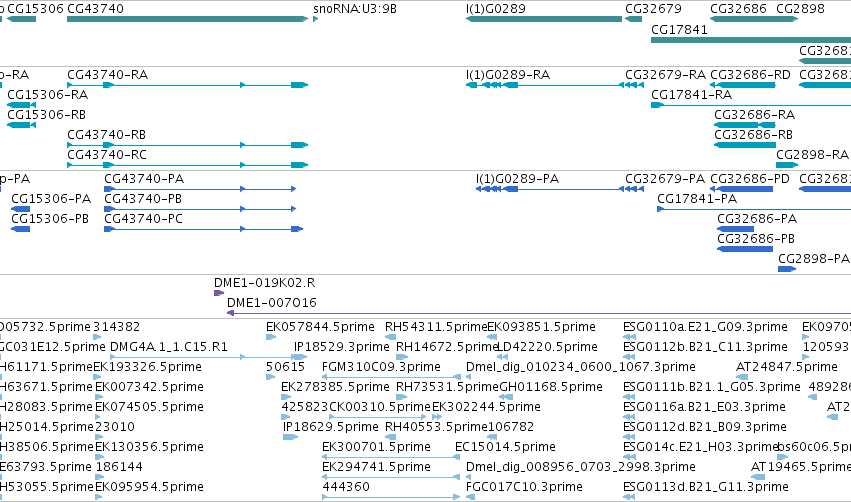Select the CG17841 gene label

pos(679,30)
